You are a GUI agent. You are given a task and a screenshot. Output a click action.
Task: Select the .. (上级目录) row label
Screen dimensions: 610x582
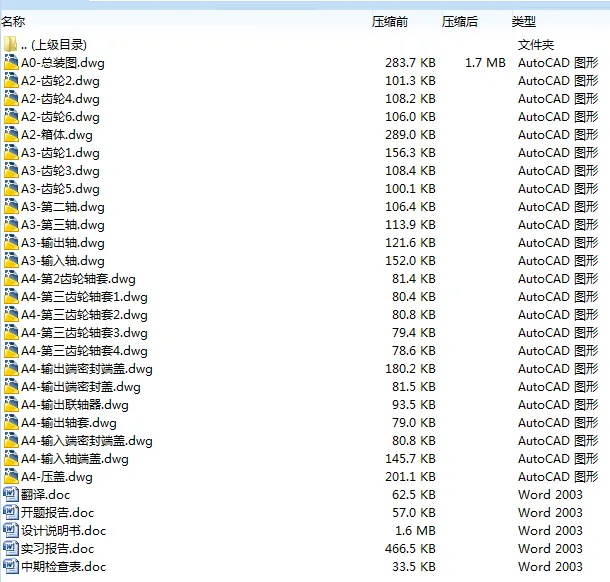54,45
